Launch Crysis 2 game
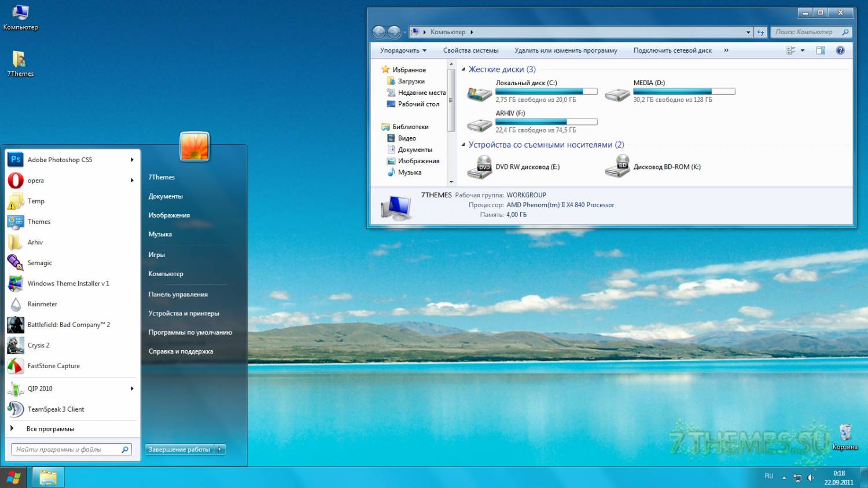The height and width of the screenshot is (488, 868). tap(72, 345)
